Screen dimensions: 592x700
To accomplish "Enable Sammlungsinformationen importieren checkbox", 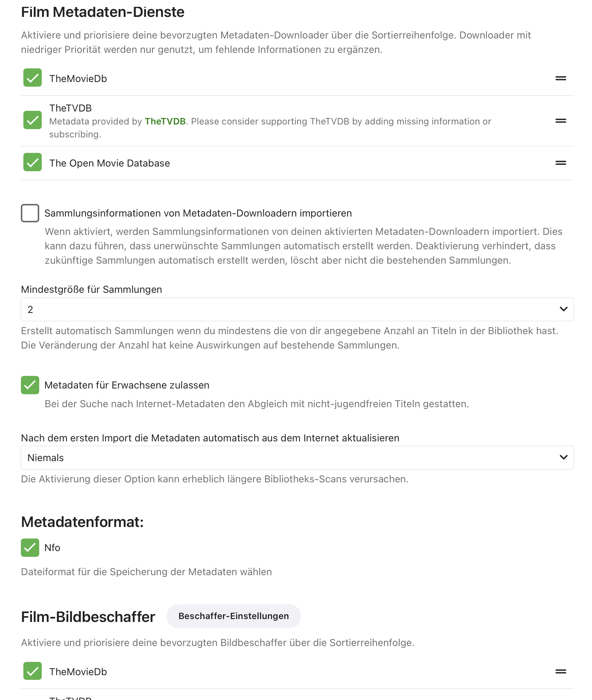I will pos(30,213).
